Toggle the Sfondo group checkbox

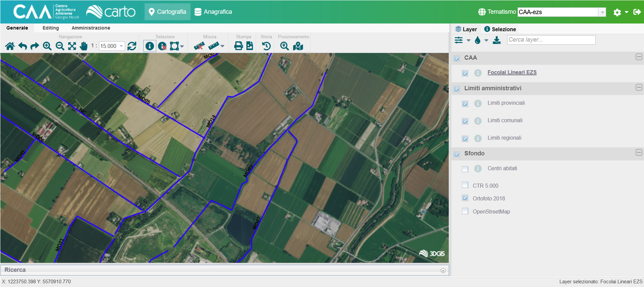coord(457,154)
